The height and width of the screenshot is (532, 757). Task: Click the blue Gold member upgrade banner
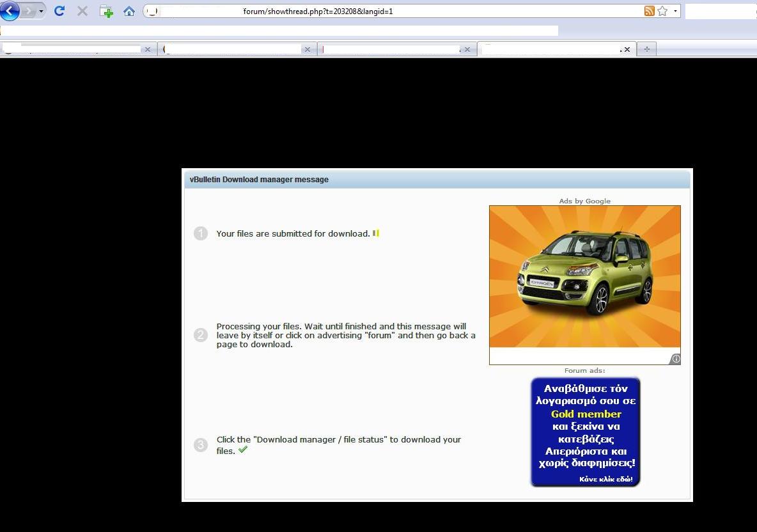[585, 432]
